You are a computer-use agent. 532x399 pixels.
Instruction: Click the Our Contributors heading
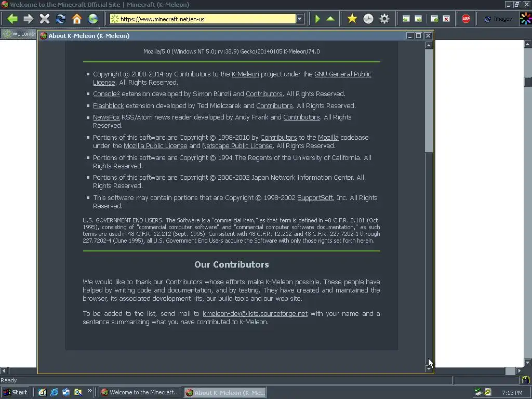231,264
